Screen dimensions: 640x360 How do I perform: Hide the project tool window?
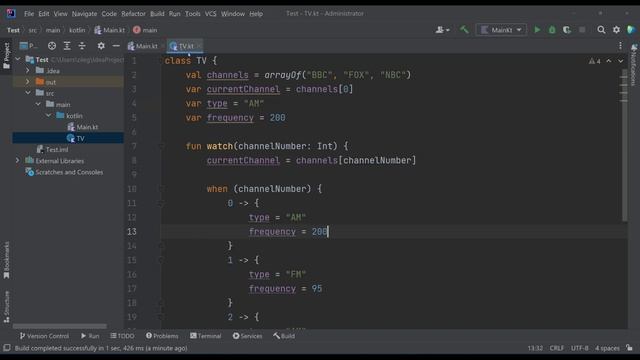116,46
